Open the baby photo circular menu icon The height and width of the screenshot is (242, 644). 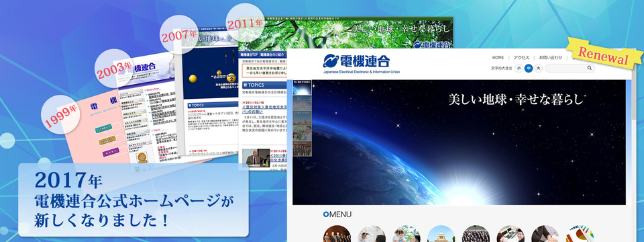click(x=407, y=234)
